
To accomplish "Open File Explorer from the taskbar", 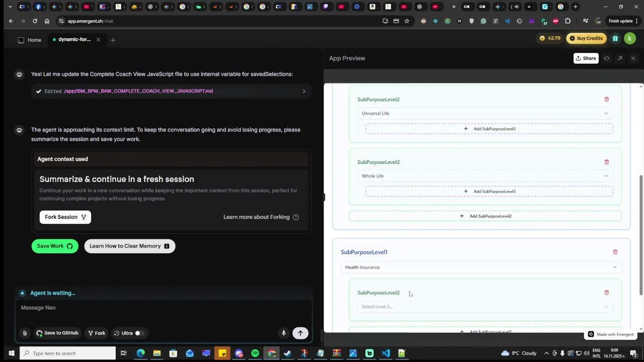I will (x=157, y=353).
